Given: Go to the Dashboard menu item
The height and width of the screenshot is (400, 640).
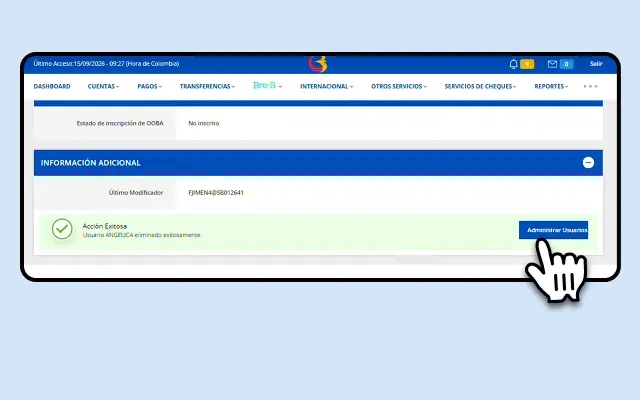Looking at the screenshot, I should (52, 86).
